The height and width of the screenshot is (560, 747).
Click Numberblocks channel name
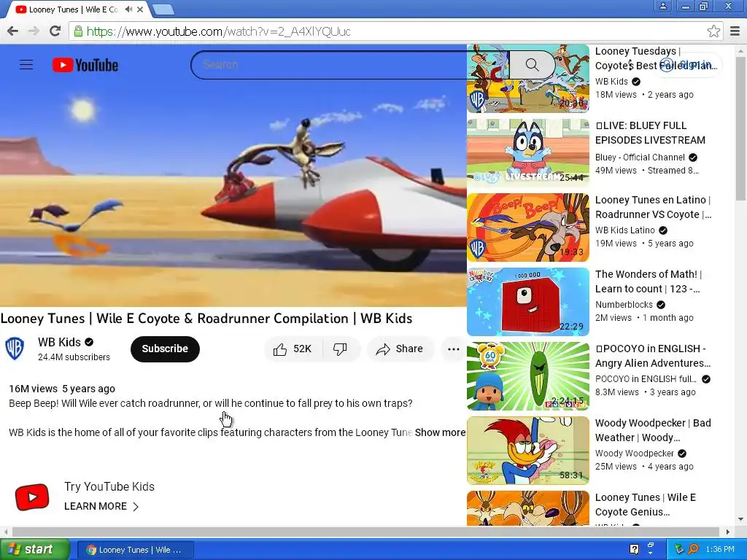click(624, 305)
